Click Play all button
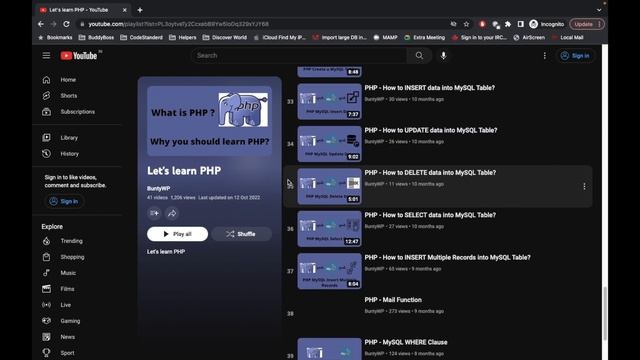640x360 pixels. pos(178,234)
